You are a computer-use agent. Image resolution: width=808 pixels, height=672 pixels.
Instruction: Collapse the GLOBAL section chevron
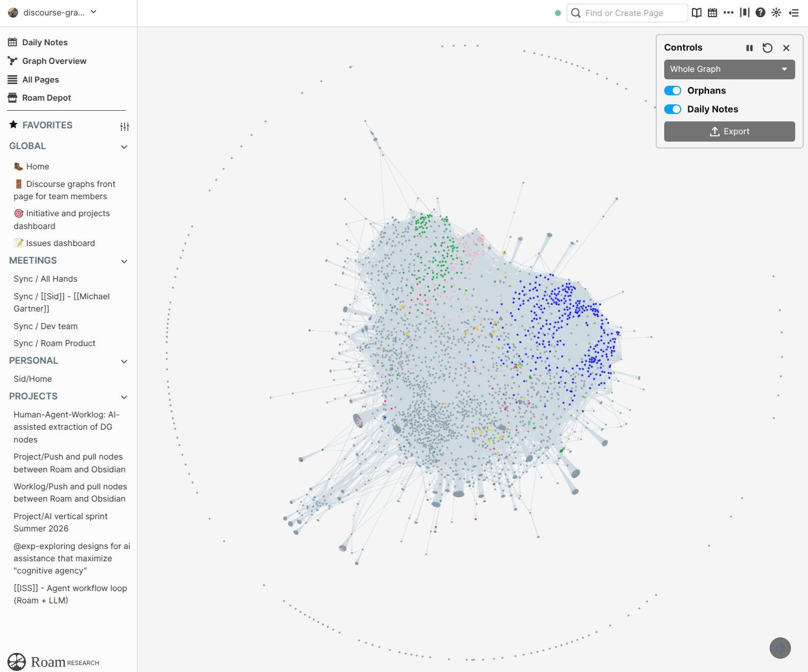(124, 147)
